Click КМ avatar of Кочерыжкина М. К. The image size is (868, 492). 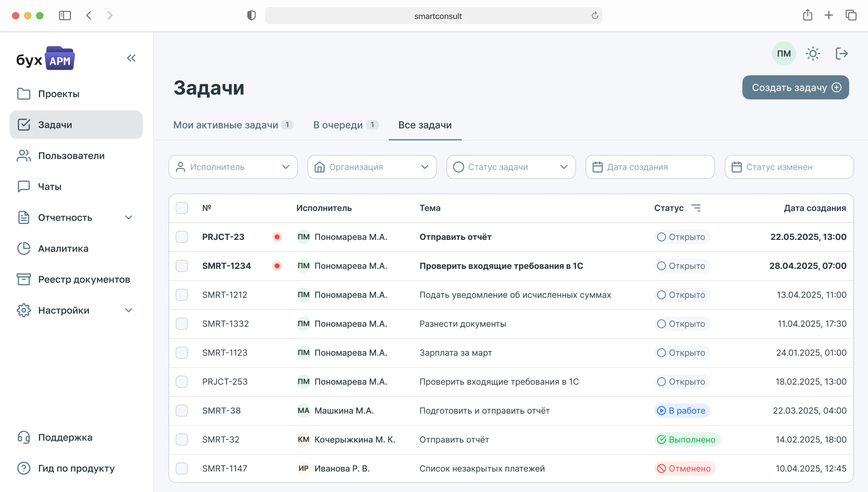pos(303,440)
